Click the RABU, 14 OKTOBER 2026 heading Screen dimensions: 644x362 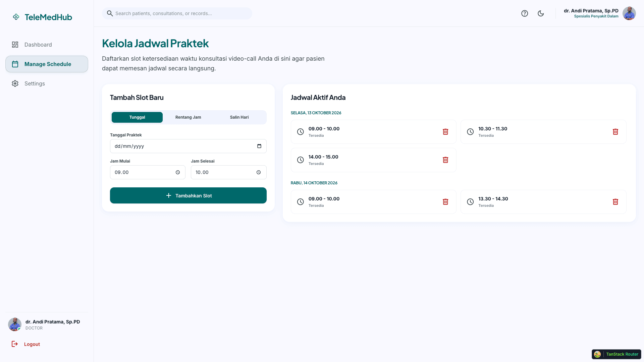point(314,183)
